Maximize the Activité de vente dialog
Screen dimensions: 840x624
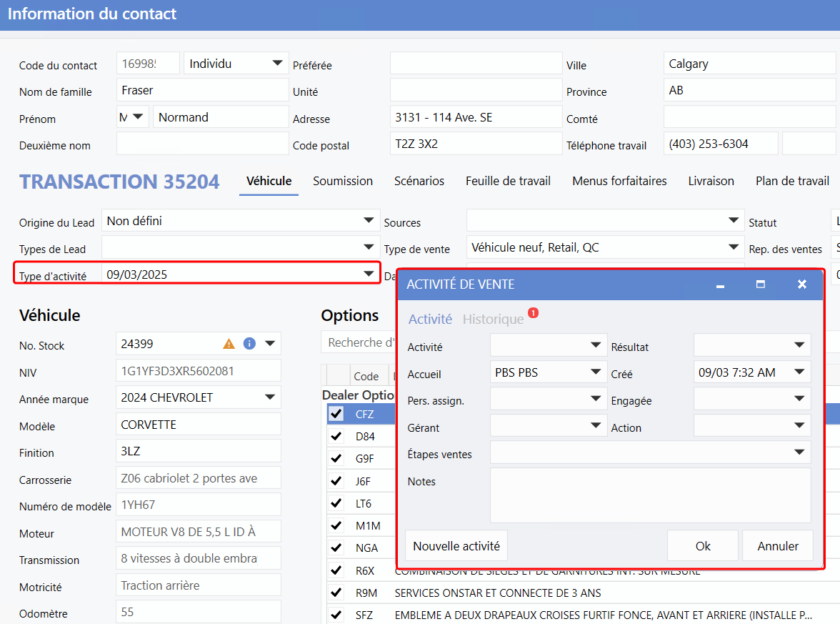pyautogui.click(x=761, y=284)
